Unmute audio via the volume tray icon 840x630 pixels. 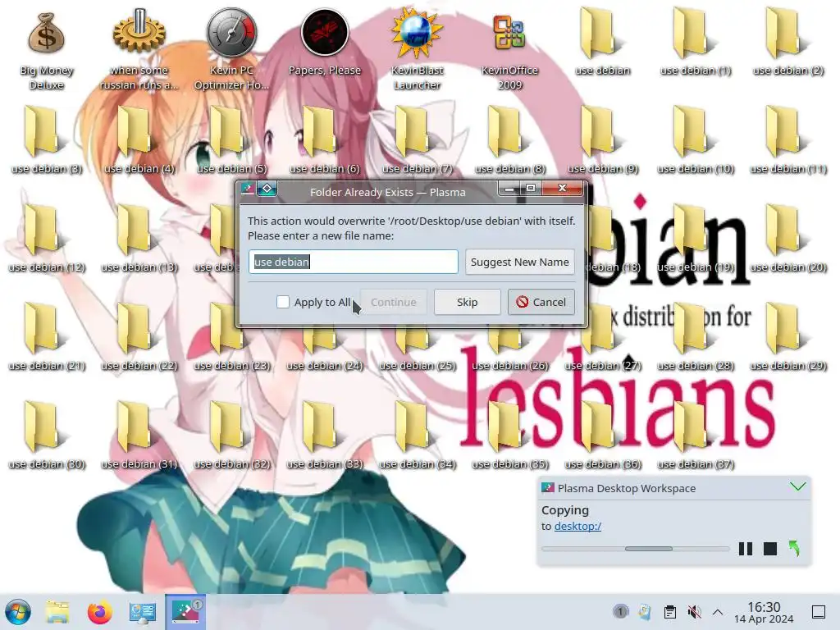[694, 612]
